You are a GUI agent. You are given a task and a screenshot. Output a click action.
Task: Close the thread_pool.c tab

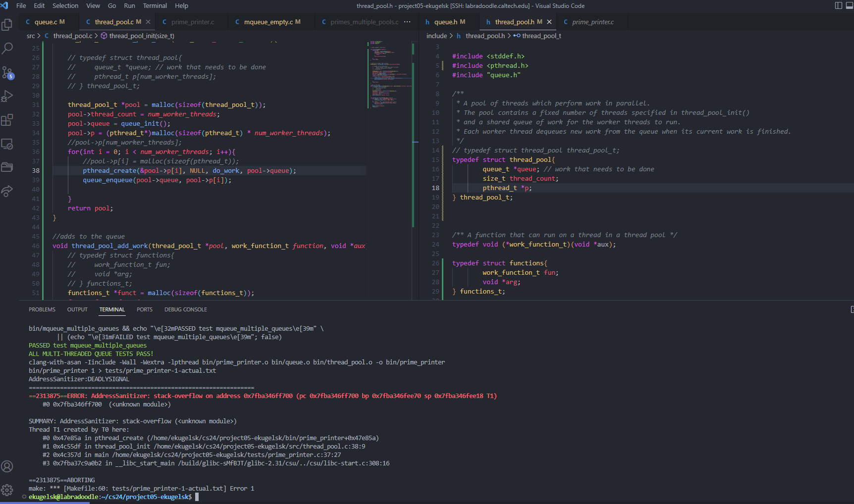point(148,22)
